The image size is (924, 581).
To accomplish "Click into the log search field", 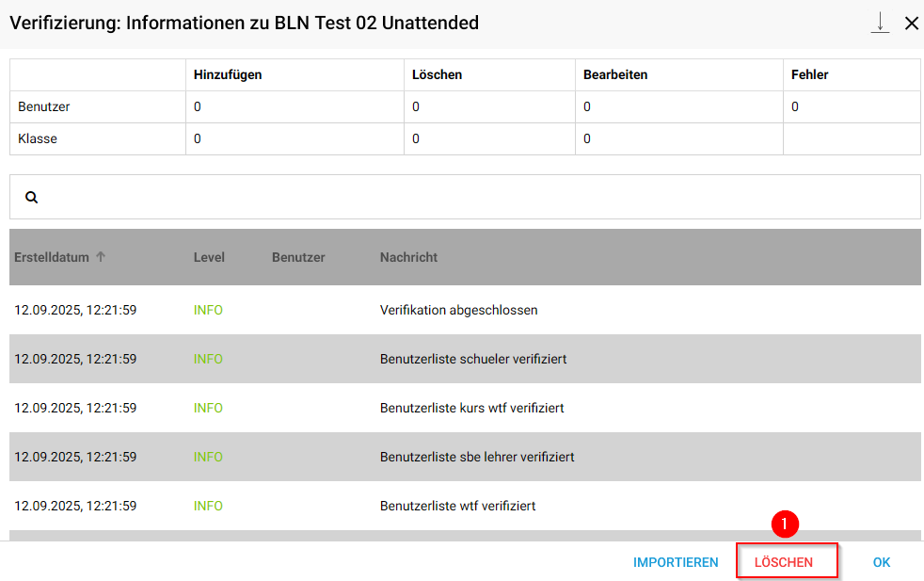I will click(x=470, y=198).
